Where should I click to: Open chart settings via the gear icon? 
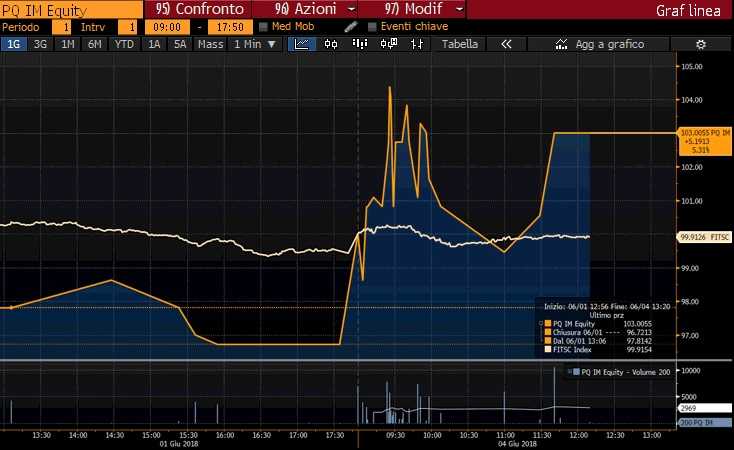[x=701, y=44]
